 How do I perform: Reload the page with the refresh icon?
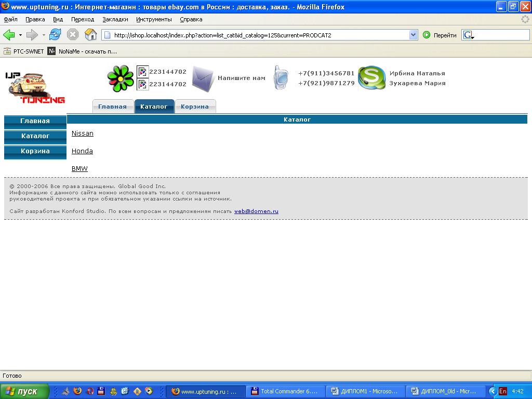pyautogui.click(x=55, y=35)
